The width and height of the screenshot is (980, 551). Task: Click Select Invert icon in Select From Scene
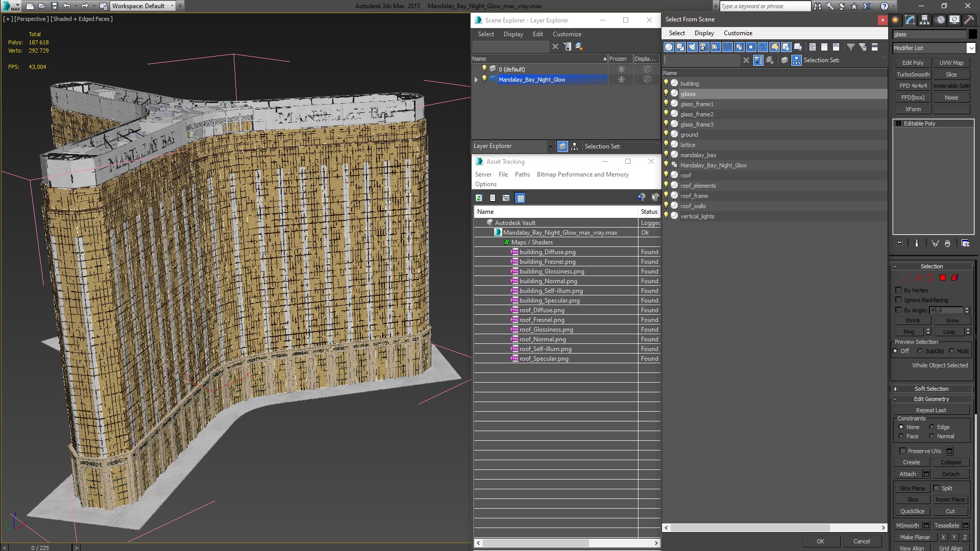pyautogui.click(x=836, y=47)
